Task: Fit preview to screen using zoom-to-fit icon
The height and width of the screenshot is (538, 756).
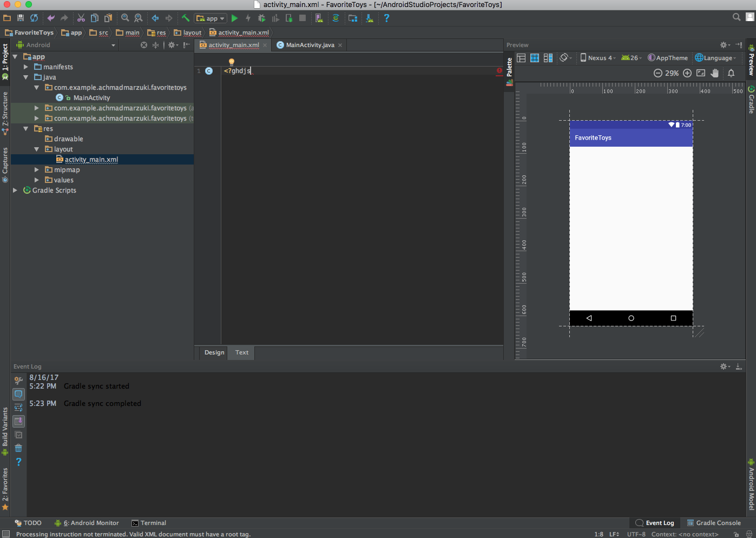Action: 701,73
